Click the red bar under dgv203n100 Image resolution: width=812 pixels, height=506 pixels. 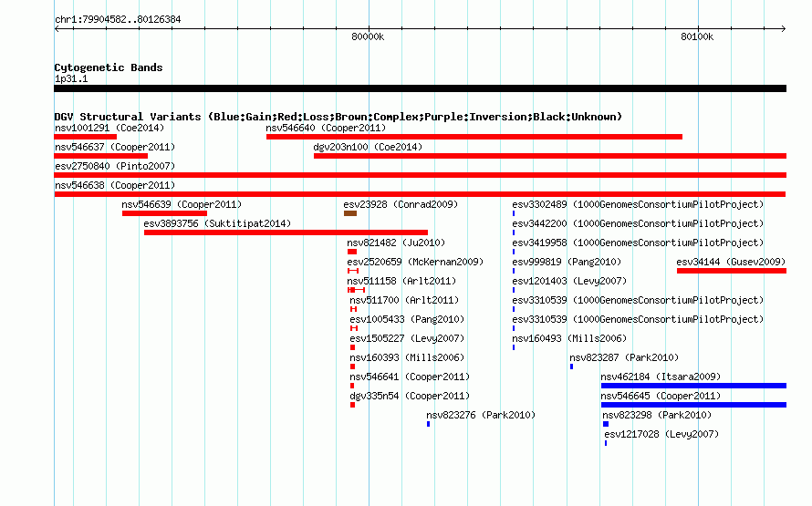[x=550, y=156]
